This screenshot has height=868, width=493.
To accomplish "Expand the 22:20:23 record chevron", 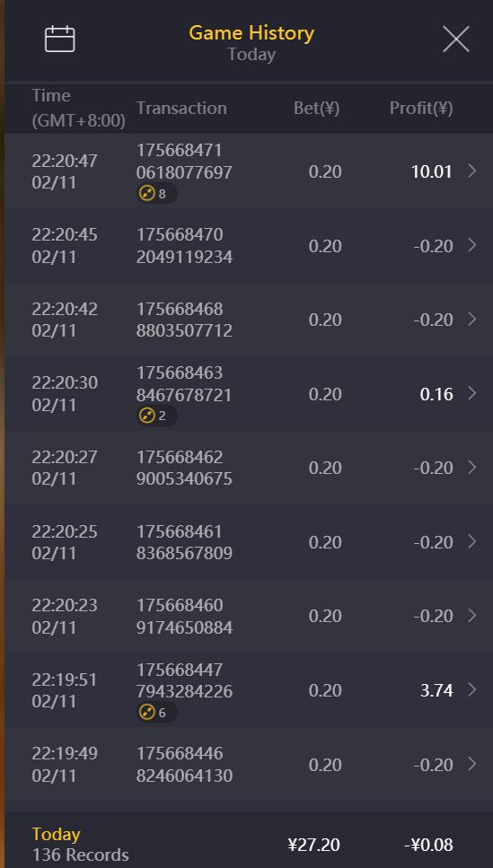I will pos(472,616).
